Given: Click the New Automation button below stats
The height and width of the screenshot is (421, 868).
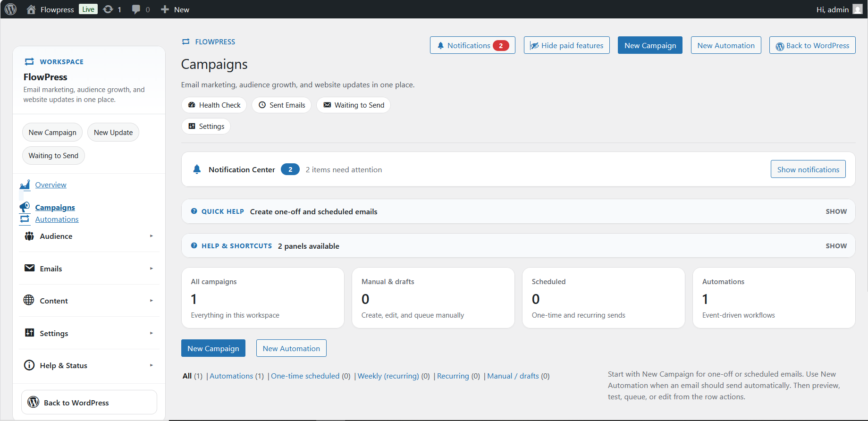Looking at the screenshot, I should (291, 348).
